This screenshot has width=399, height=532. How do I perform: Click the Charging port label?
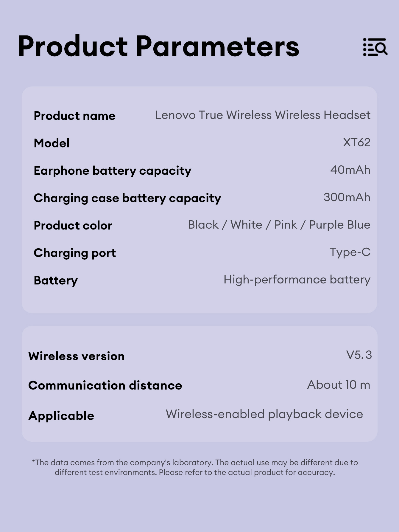(75, 253)
